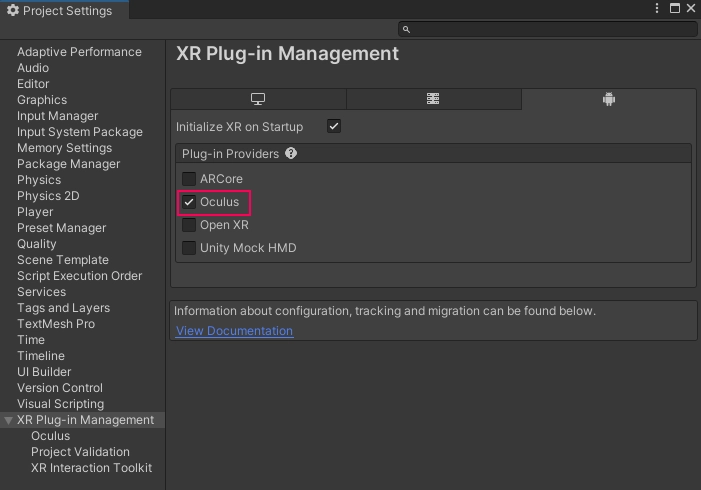Open Adaptive Performance settings
This screenshot has width=701, height=490.
(79, 52)
